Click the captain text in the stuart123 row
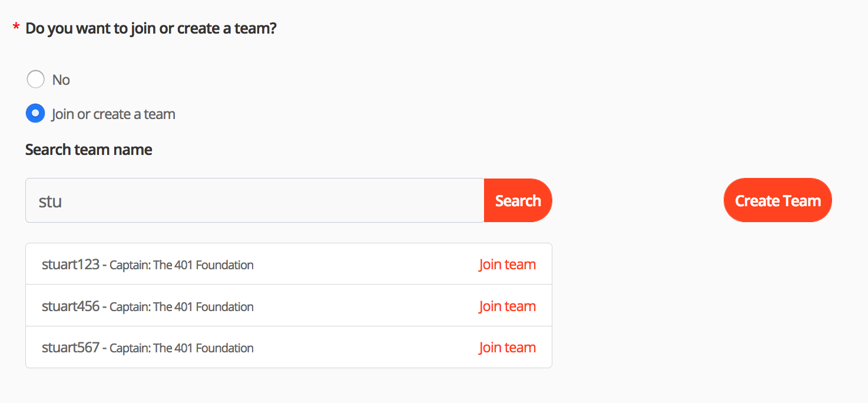 click(181, 265)
